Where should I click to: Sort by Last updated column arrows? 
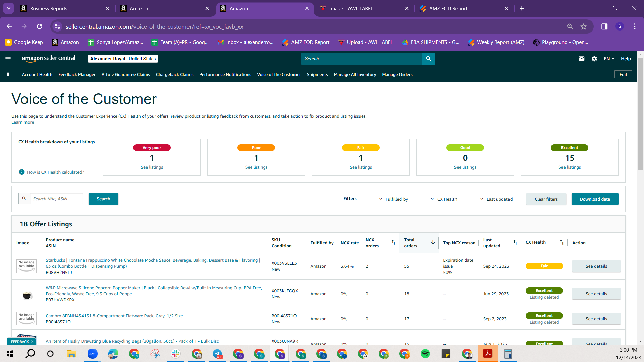pos(515,242)
